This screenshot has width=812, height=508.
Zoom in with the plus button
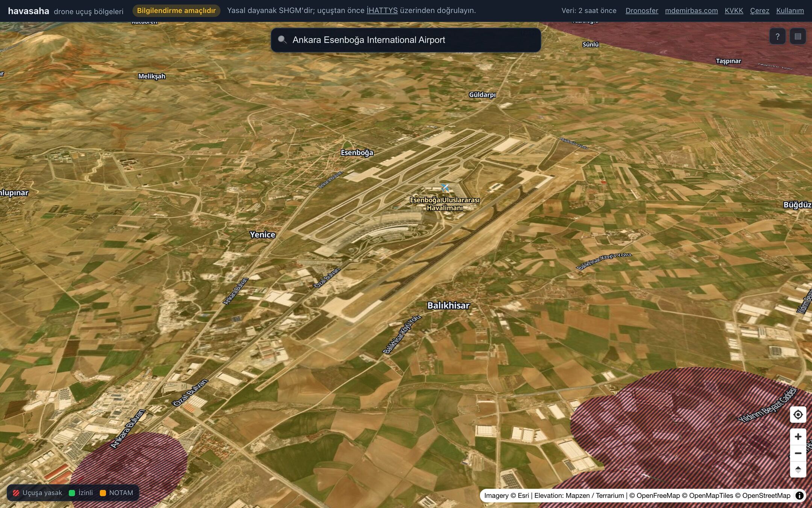(798, 437)
